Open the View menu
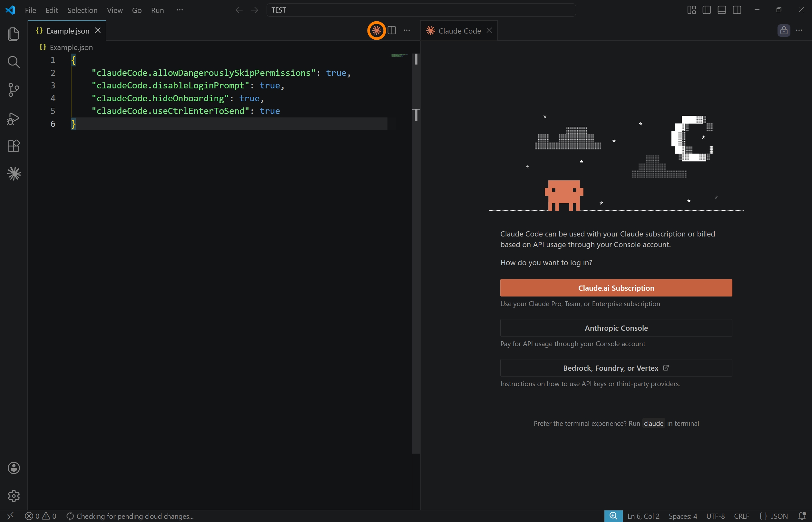The width and height of the screenshot is (812, 522). coord(115,10)
